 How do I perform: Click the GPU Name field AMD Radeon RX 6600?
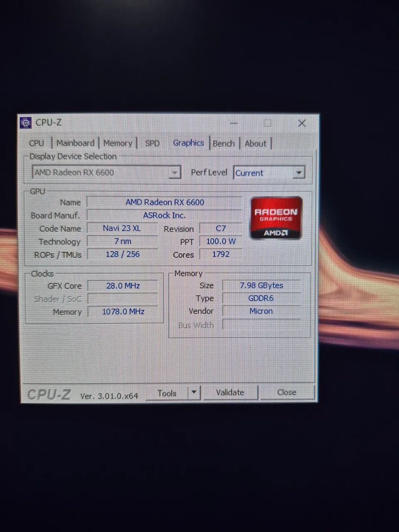point(165,202)
